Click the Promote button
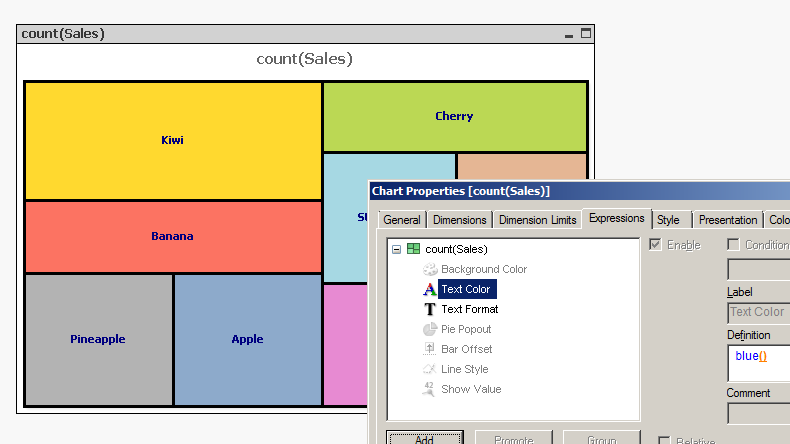Screen dimensions: 790x444 coord(513,438)
